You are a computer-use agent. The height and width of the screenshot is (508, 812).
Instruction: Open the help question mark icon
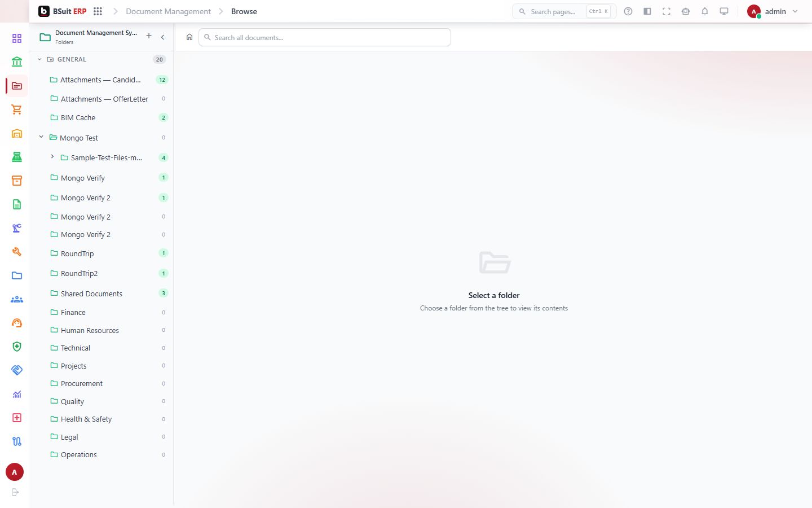click(628, 11)
